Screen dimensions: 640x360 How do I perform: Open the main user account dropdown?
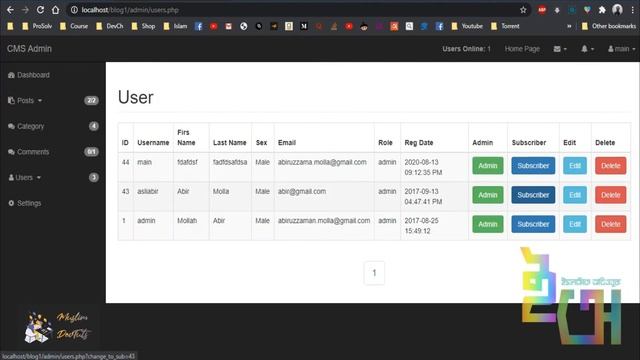pyautogui.click(x=622, y=49)
